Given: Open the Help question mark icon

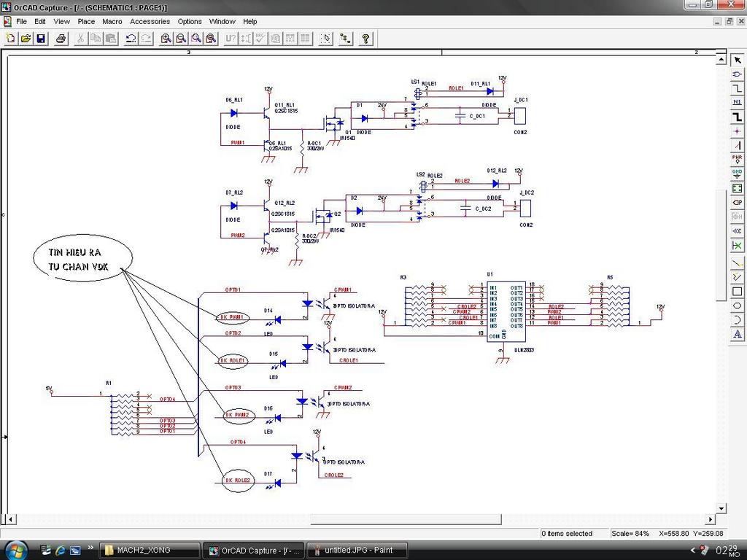Looking at the screenshot, I should point(365,38).
